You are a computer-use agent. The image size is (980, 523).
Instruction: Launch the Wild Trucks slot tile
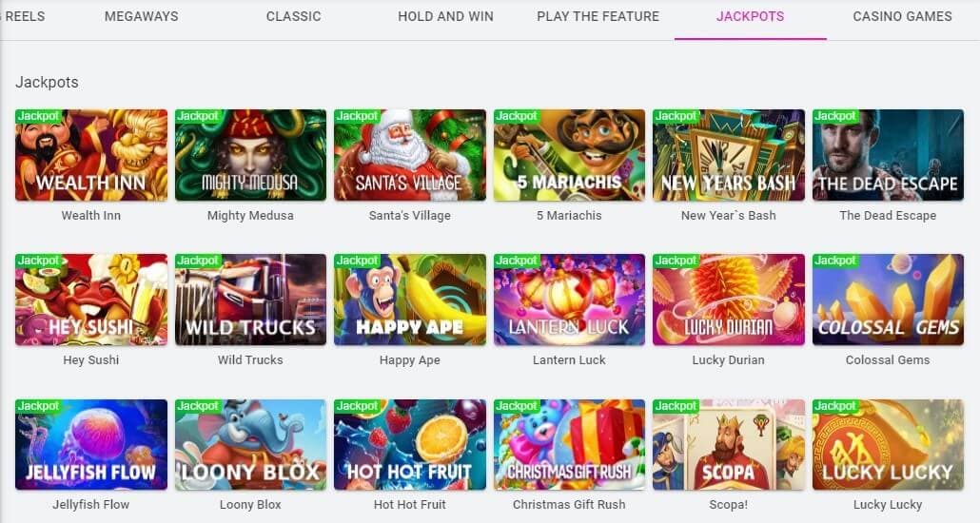pyautogui.click(x=250, y=300)
